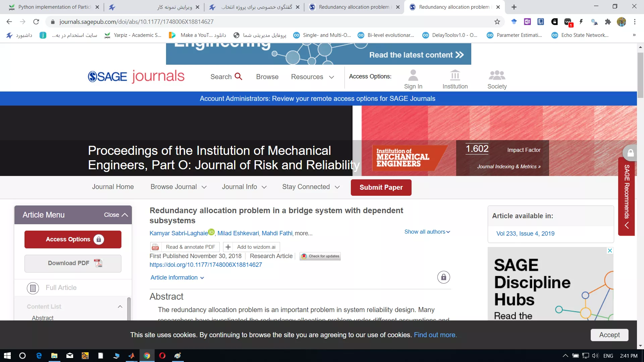Click the circular lock icon near Article information

click(x=443, y=277)
